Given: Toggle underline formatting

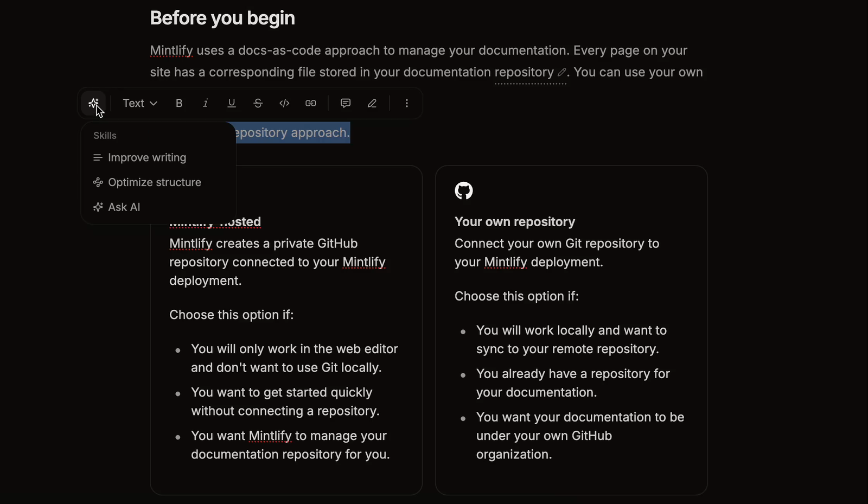Looking at the screenshot, I should 232,103.
